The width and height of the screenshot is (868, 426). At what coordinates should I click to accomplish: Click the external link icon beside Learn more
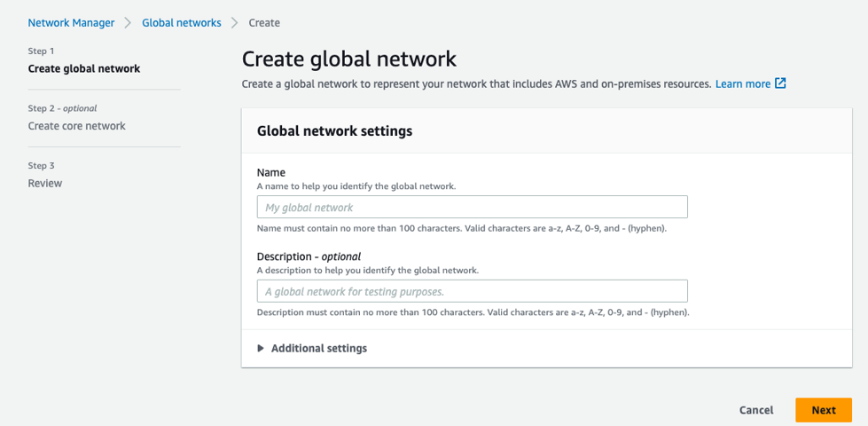(x=780, y=83)
